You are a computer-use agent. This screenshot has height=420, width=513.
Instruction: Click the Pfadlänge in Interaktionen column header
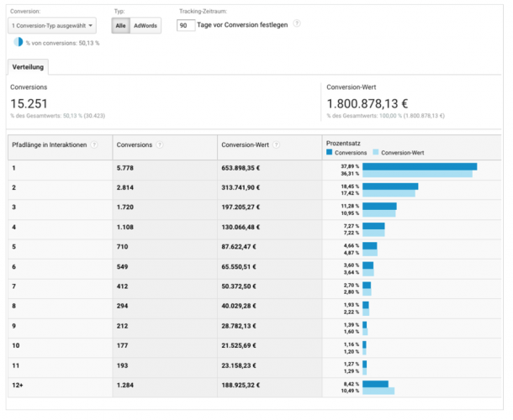click(61, 147)
